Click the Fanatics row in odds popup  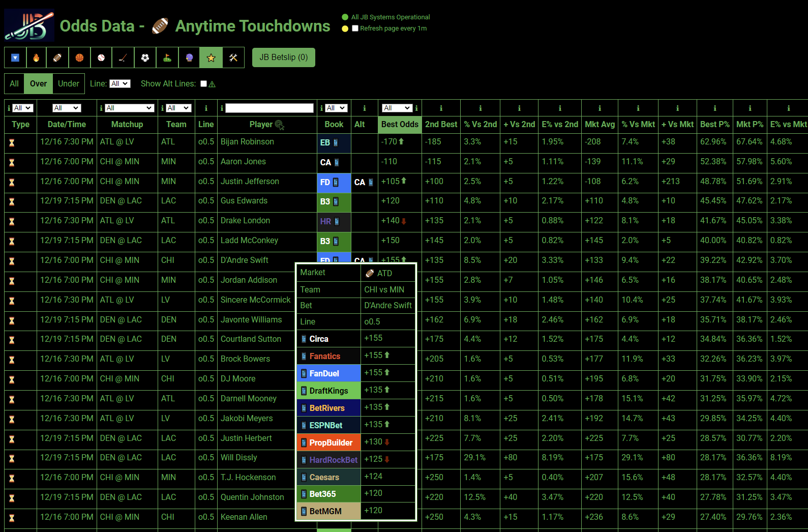[356, 356]
